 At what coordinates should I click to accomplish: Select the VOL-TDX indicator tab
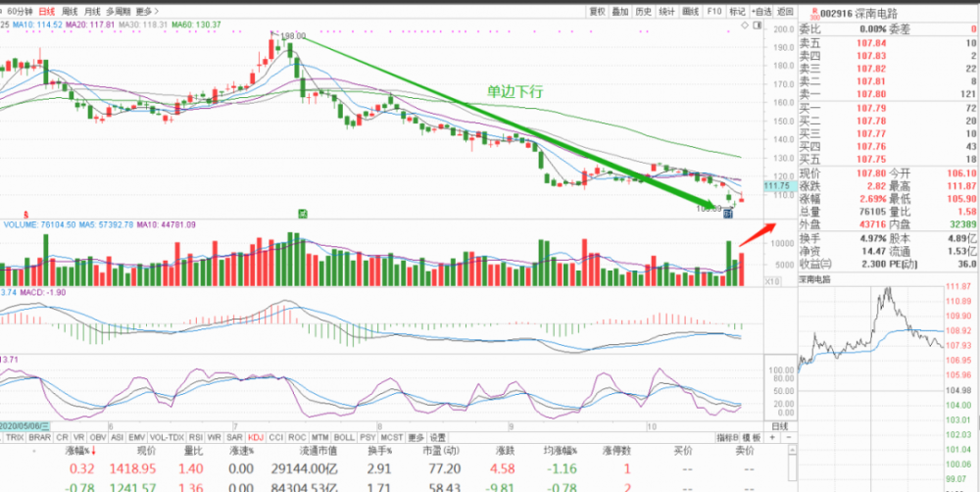[x=169, y=438]
